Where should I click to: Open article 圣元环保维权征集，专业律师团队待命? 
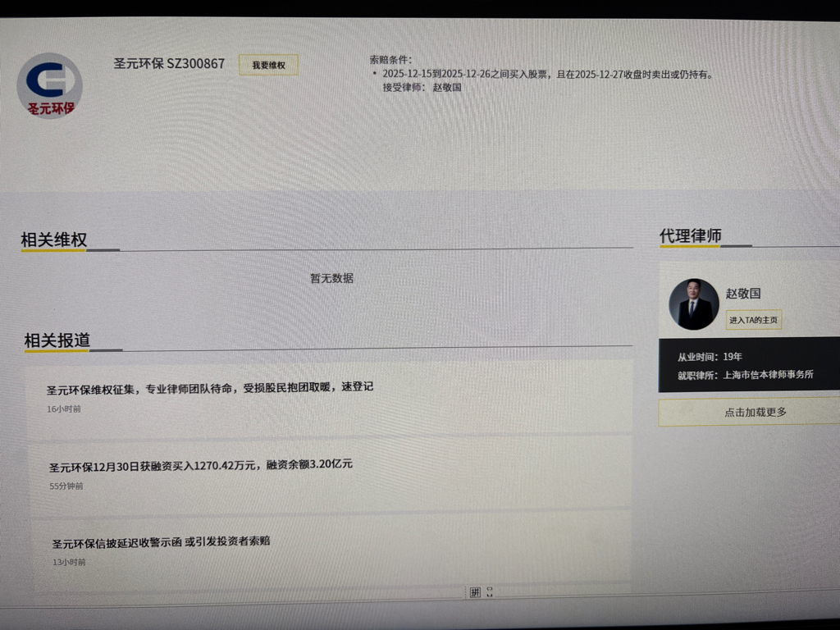209,388
